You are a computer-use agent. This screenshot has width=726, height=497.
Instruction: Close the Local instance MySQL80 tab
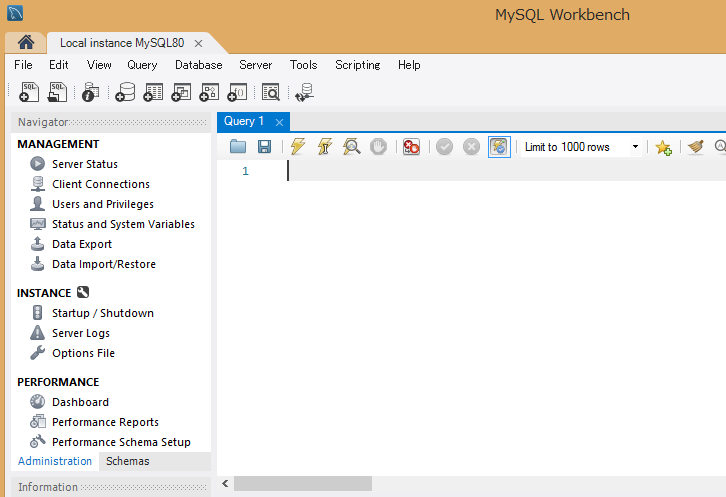(x=199, y=44)
